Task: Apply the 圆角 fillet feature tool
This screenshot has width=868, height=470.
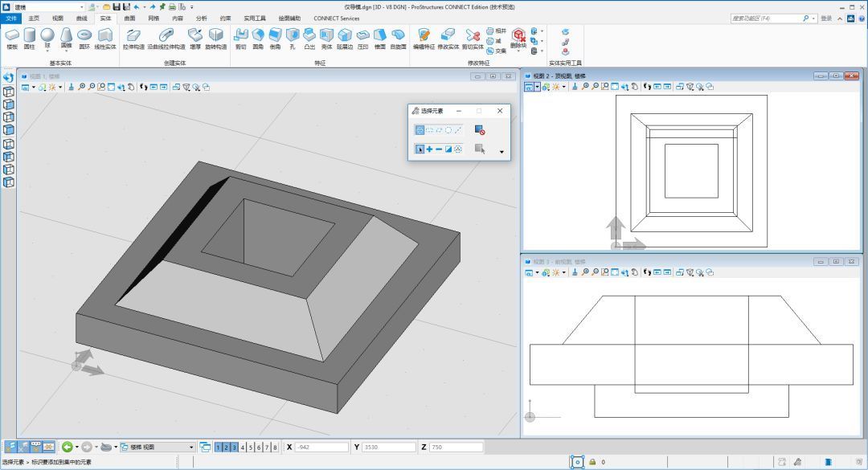Action: click(258, 39)
